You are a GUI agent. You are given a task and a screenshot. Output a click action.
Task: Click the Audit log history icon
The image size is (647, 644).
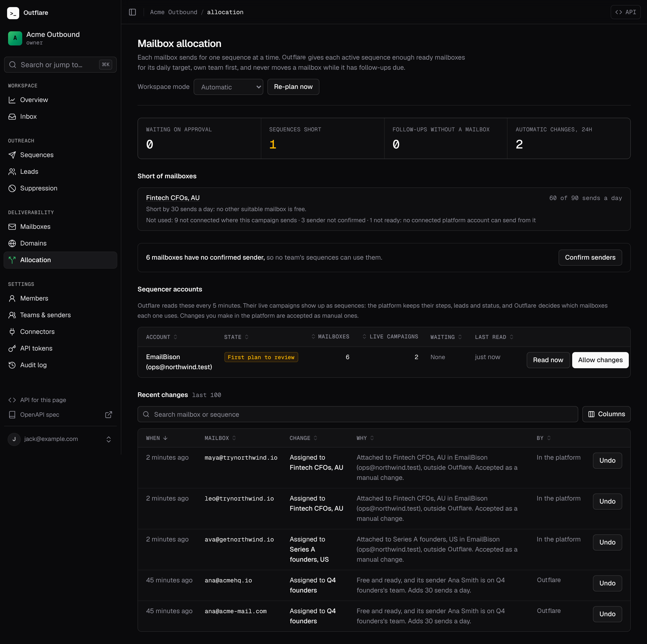coord(12,365)
